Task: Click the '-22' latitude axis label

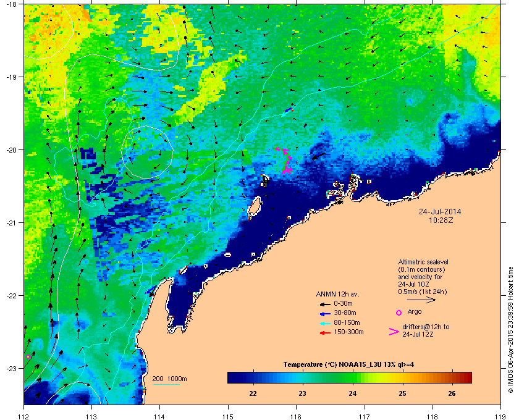Action: tap(11, 295)
